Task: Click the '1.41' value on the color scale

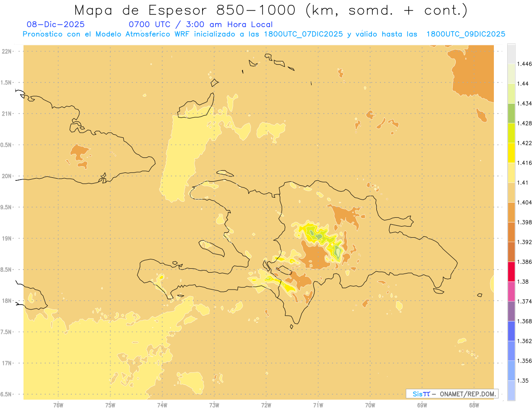Action: pyautogui.click(x=524, y=183)
